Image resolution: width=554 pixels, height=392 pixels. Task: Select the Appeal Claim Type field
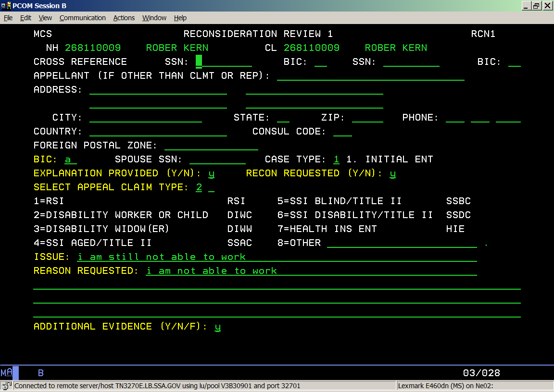[x=199, y=187]
